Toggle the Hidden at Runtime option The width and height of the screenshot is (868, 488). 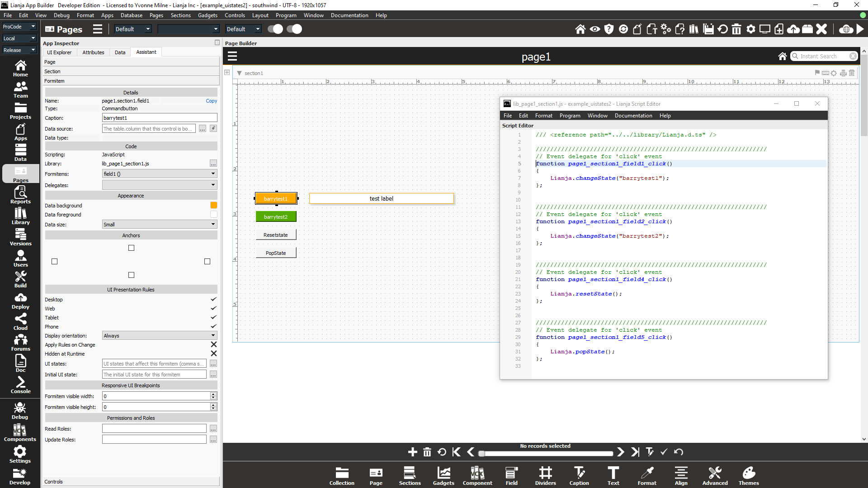click(x=213, y=354)
